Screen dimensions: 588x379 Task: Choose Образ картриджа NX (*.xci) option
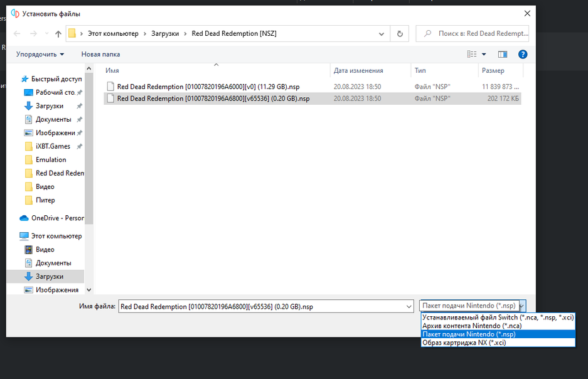[x=498, y=343]
